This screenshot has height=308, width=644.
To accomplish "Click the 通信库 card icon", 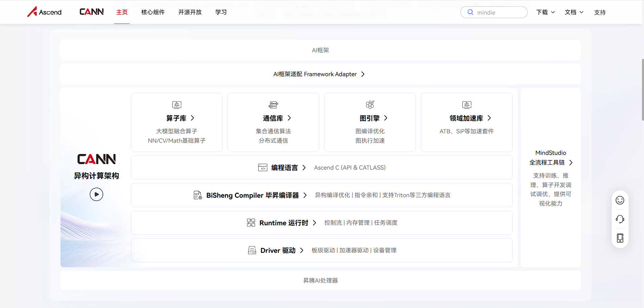I will 273,105.
